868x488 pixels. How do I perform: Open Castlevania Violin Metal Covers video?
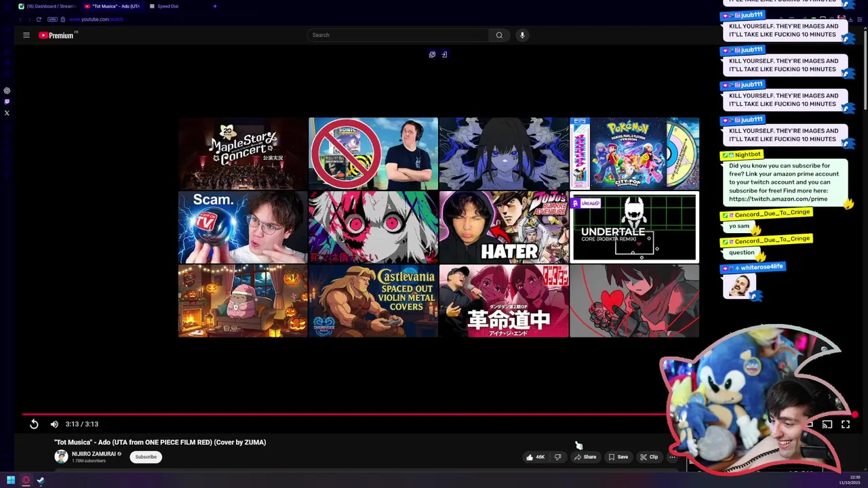tap(373, 301)
